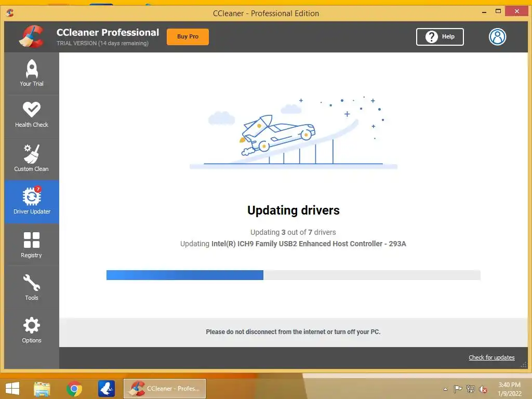Click the Buy Pro button
The image size is (532, 399).
[x=188, y=37]
